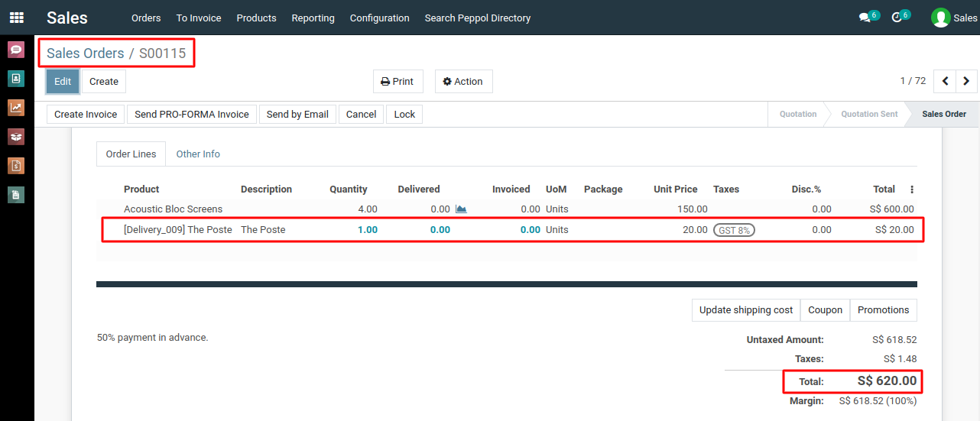This screenshot has height=421, width=980.
Task: Open the Inventory box icon in sidebar
Action: tap(16, 137)
